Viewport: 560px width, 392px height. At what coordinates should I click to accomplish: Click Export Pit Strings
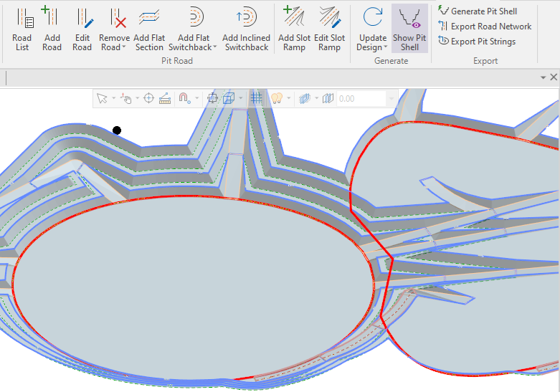point(477,42)
